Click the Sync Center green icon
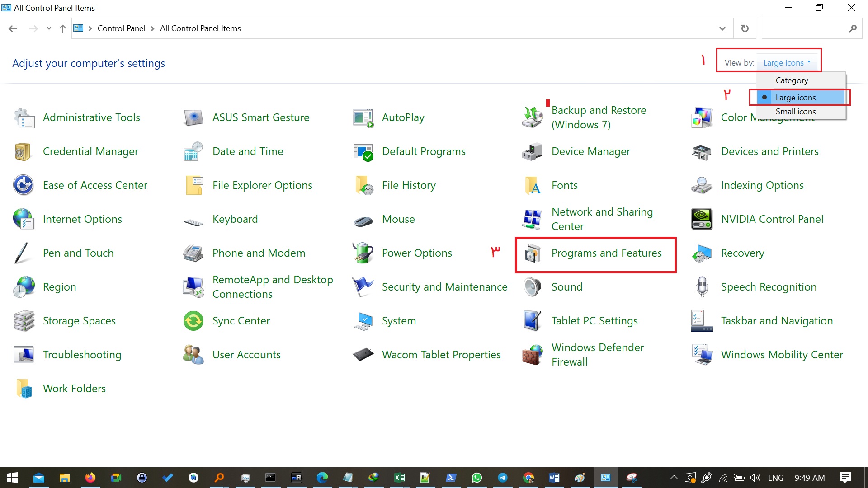The width and height of the screenshot is (868, 488). click(x=193, y=321)
